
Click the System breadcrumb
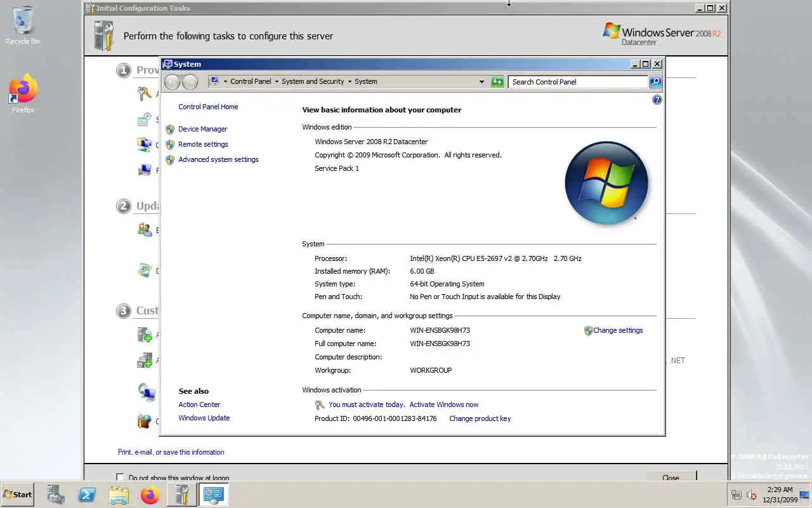tap(366, 81)
